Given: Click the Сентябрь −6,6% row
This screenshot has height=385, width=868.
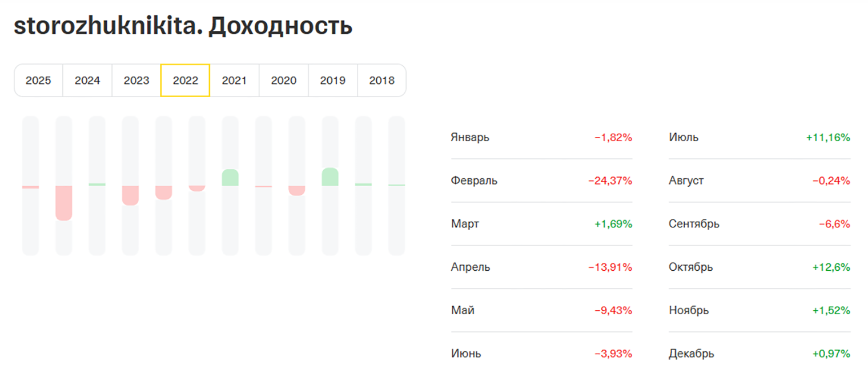Looking at the screenshot, I should (759, 224).
